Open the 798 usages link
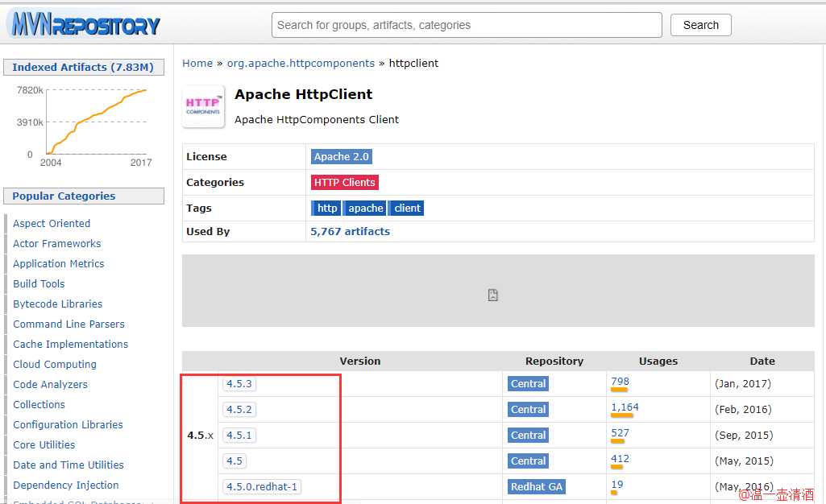Viewport: 826px width, 504px height. pos(620,382)
